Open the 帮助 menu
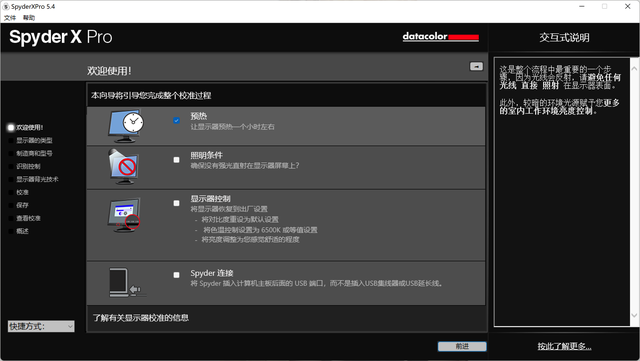640x361 pixels. (29, 18)
